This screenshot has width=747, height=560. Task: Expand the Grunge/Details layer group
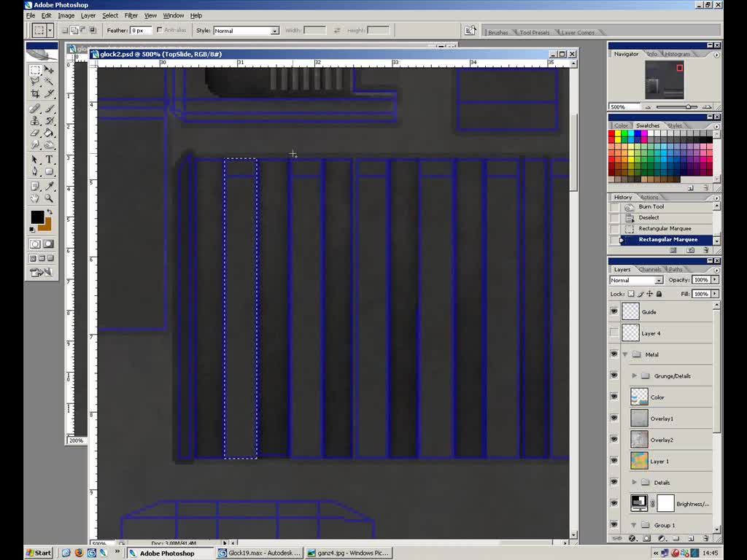pos(634,376)
